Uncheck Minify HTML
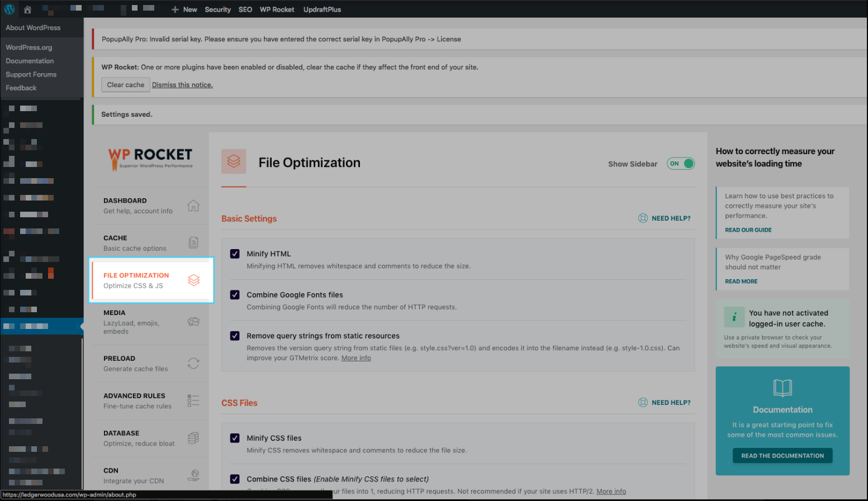The height and width of the screenshot is (501, 868). [235, 254]
